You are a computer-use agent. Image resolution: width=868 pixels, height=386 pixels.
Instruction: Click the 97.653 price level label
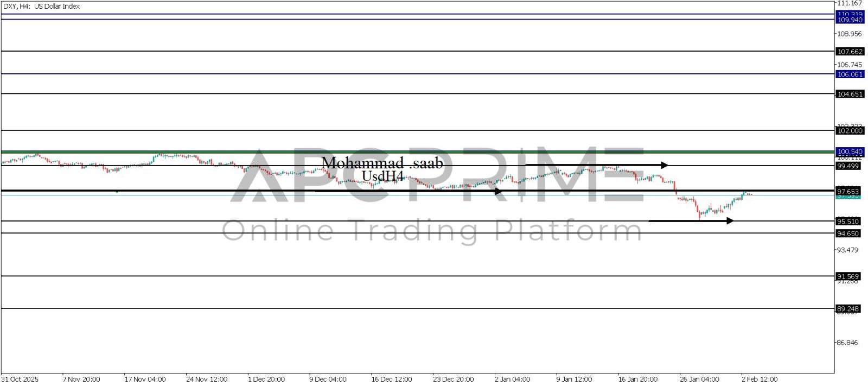848,192
